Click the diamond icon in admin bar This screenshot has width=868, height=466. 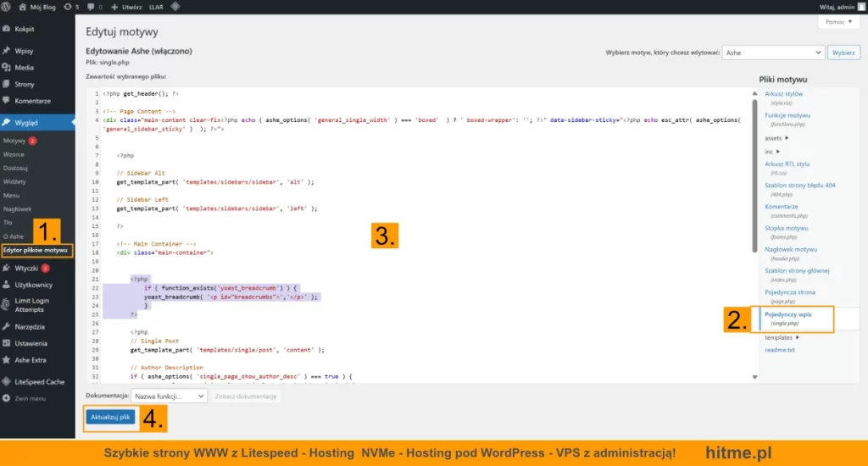point(175,6)
